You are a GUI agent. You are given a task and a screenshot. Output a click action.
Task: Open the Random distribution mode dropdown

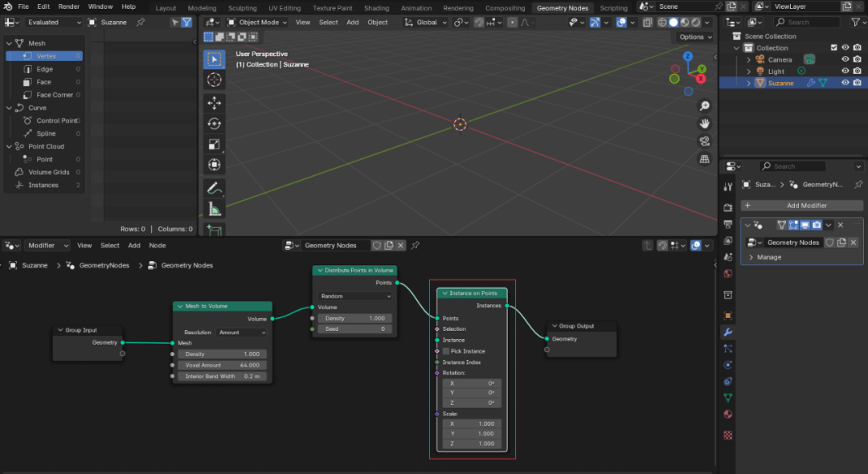[355, 296]
